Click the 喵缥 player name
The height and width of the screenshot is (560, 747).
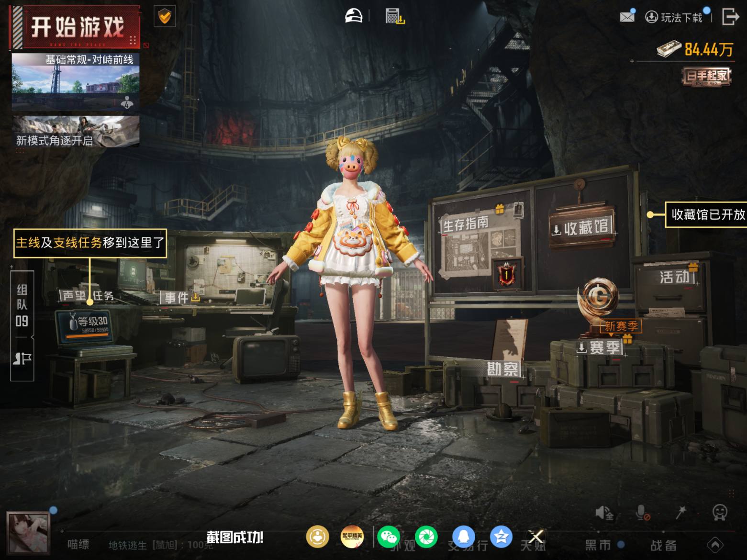[78, 544]
